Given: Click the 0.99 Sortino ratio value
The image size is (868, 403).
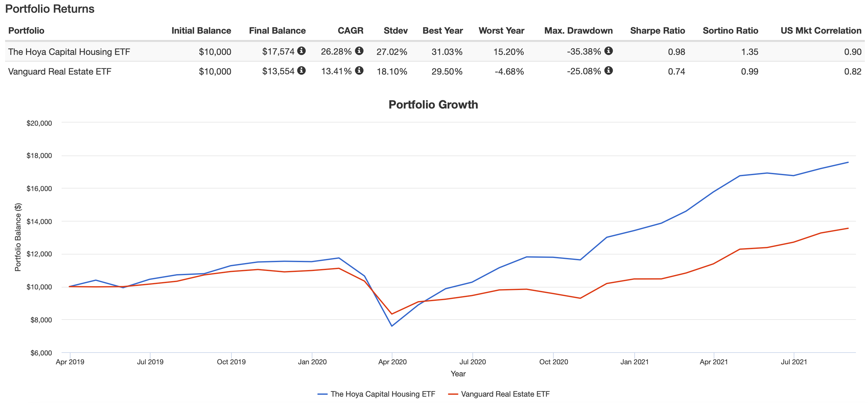Looking at the screenshot, I should pyautogui.click(x=750, y=71).
